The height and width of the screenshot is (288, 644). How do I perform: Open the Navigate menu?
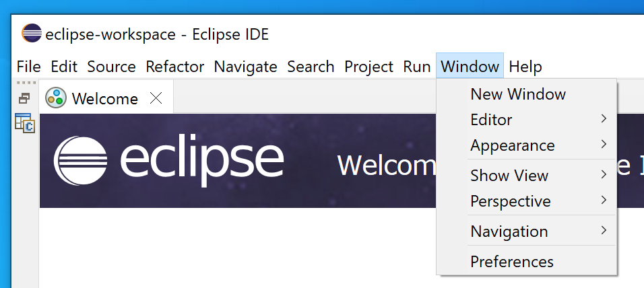[246, 67]
